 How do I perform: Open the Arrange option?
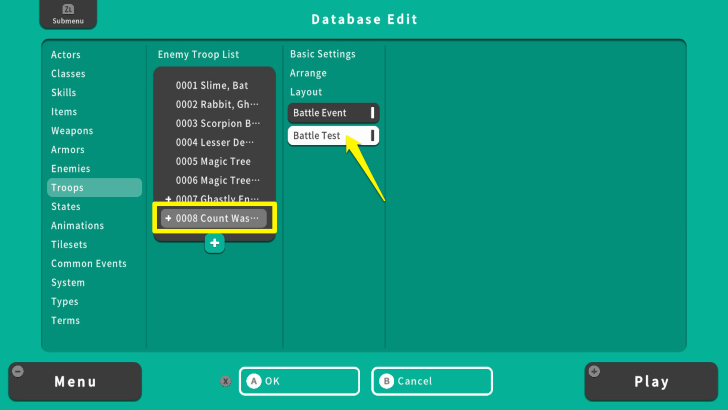tap(308, 73)
